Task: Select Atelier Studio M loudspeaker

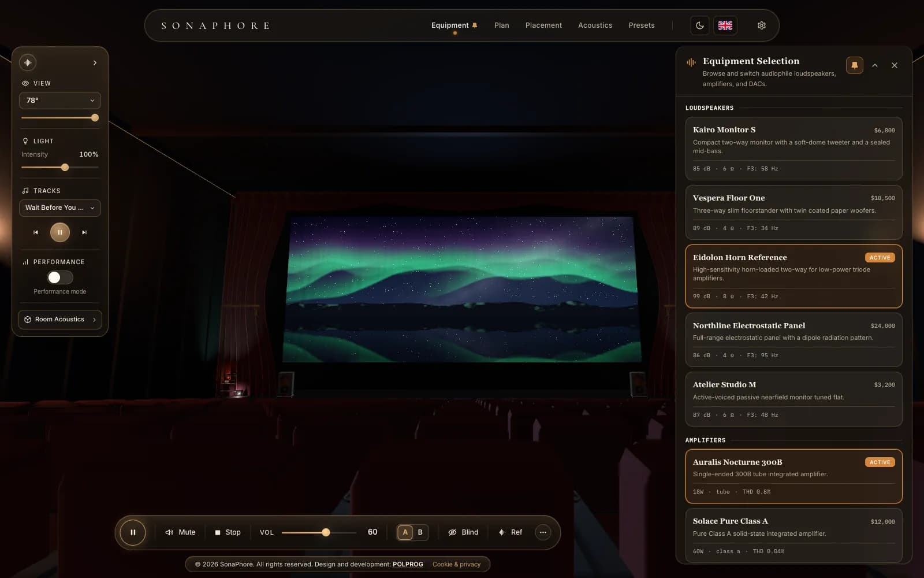Action: 793,399
